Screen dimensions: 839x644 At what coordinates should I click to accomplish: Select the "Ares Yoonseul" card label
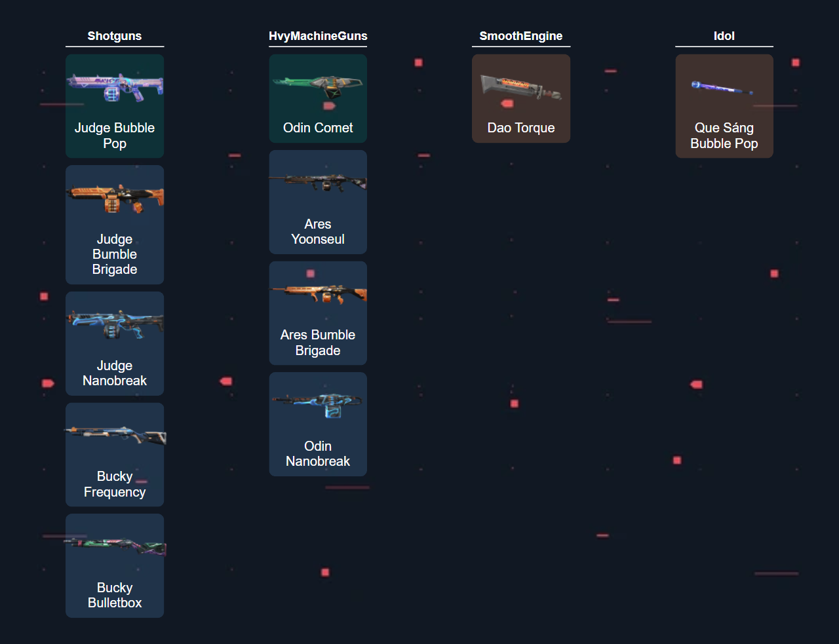click(x=318, y=232)
